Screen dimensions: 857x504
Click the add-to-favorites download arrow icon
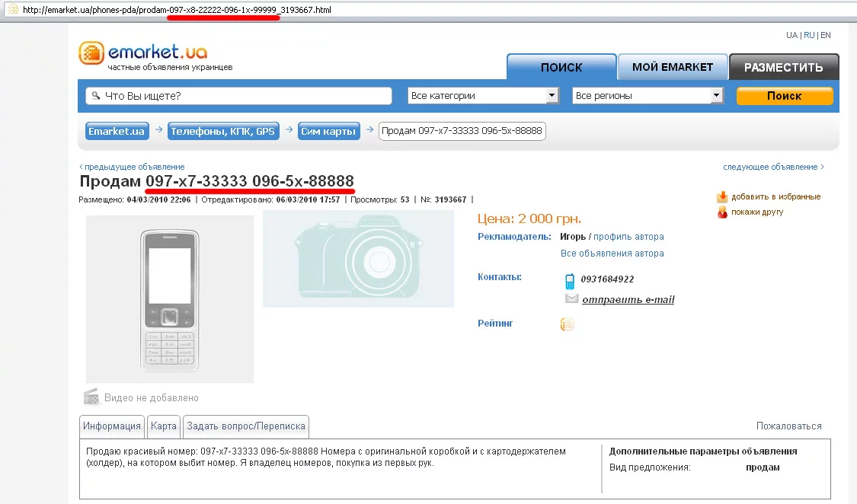pos(722,196)
